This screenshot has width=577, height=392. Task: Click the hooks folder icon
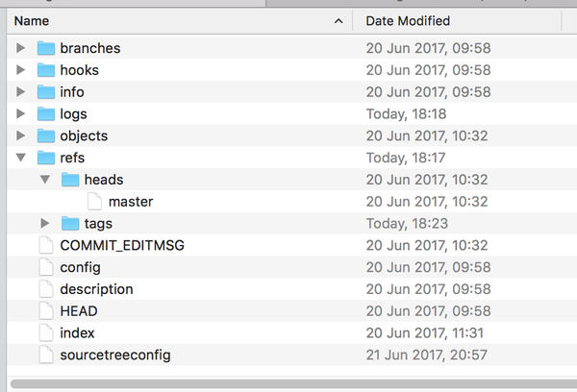click(x=47, y=70)
